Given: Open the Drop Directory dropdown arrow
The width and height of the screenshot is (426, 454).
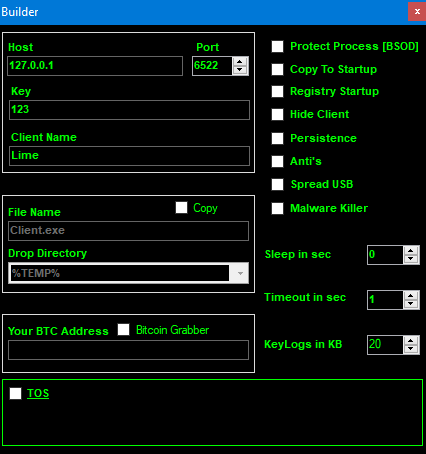Looking at the screenshot, I should (240, 273).
